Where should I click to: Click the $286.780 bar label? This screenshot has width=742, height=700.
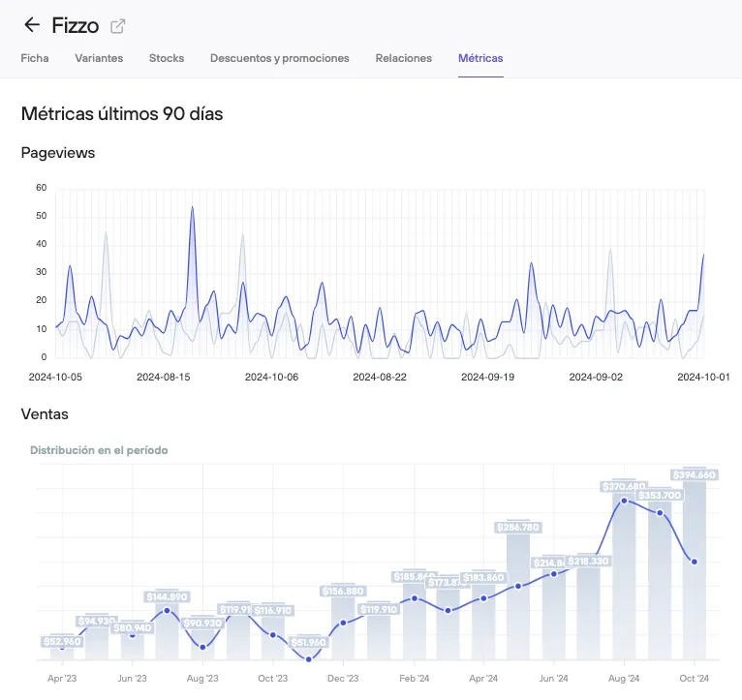(518, 527)
